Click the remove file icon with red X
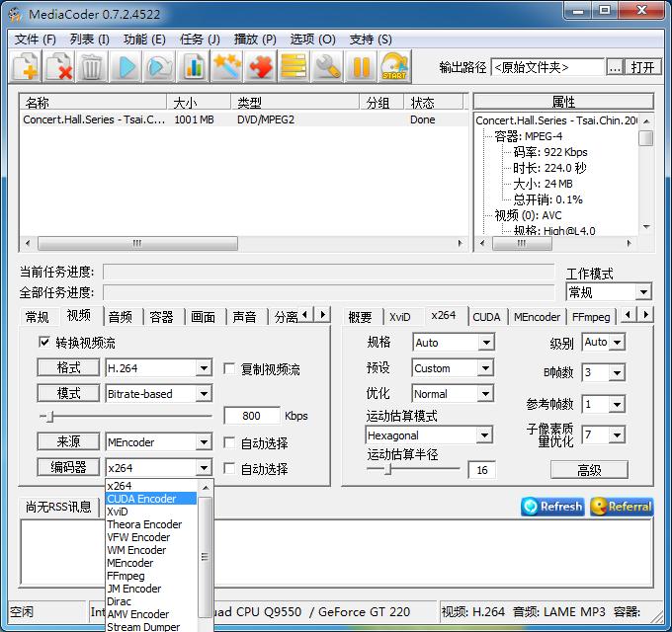 pos(59,66)
